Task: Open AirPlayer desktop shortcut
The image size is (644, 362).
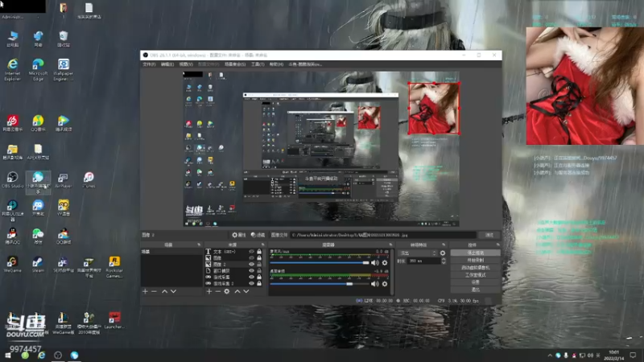Action: pos(64,179)
